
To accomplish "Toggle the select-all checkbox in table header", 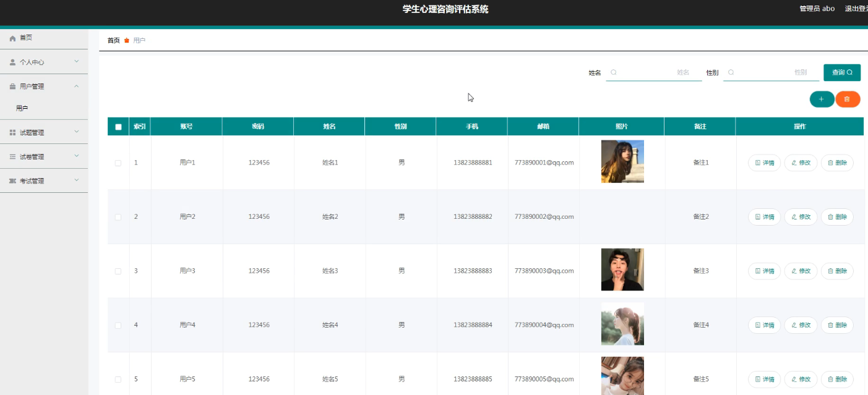I will (118, 126).
